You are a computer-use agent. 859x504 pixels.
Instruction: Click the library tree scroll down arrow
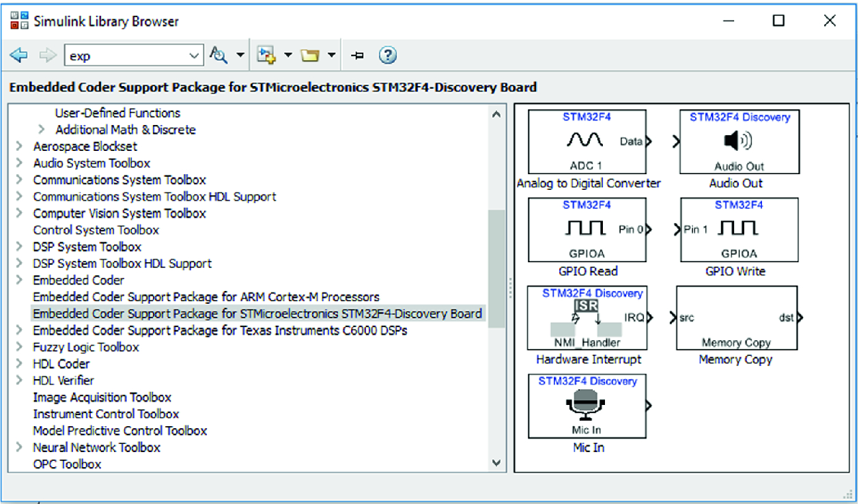pos(496,462)
